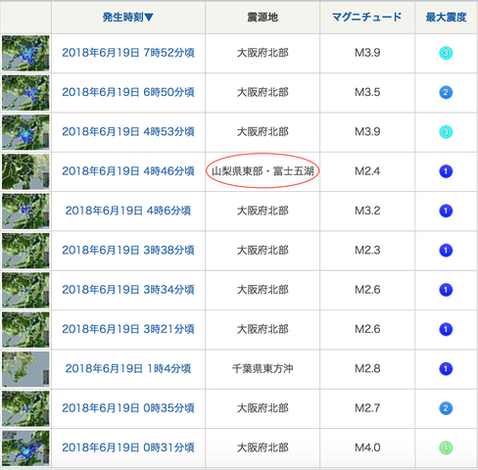This screenshot has height=470, width=478.
Task: Open the 3時34分頃 earthquake entry
Action: [x=128, y=290]
